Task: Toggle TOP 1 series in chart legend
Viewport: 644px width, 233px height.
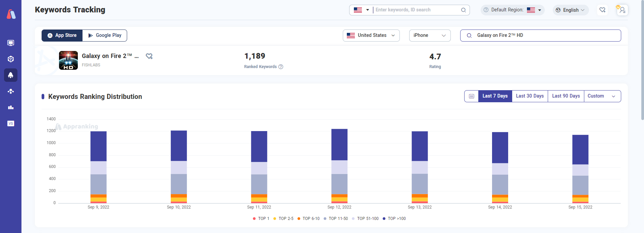Action: coord(261,219)
